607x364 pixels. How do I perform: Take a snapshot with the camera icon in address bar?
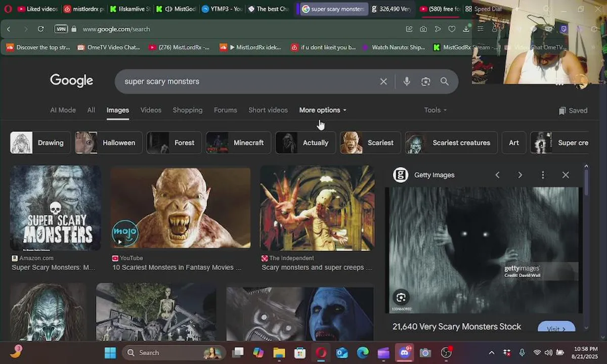[x=423, y=29]
